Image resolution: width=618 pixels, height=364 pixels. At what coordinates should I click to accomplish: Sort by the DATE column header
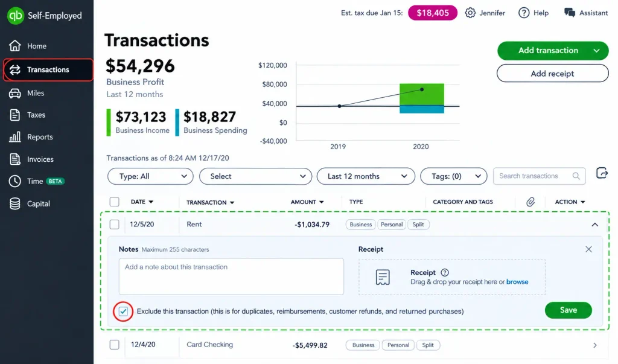click(x=142, y=202)
